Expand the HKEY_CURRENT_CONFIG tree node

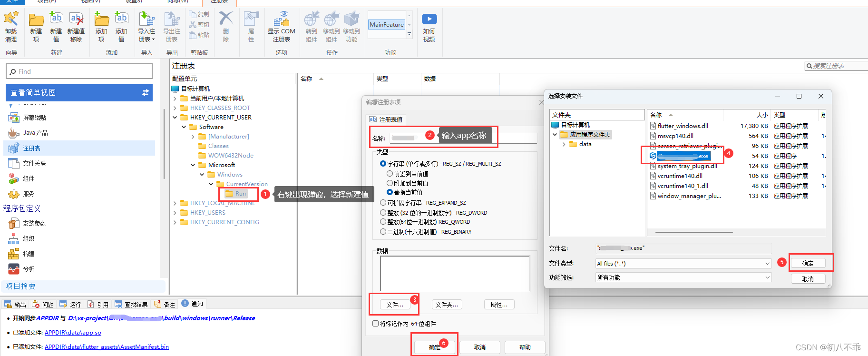[175, 222]
